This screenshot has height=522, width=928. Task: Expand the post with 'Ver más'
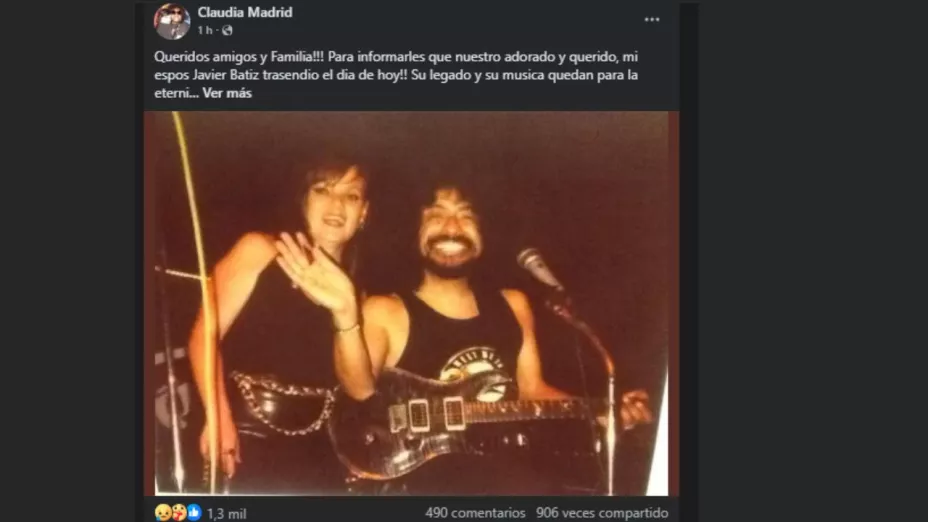click(227, 93)
